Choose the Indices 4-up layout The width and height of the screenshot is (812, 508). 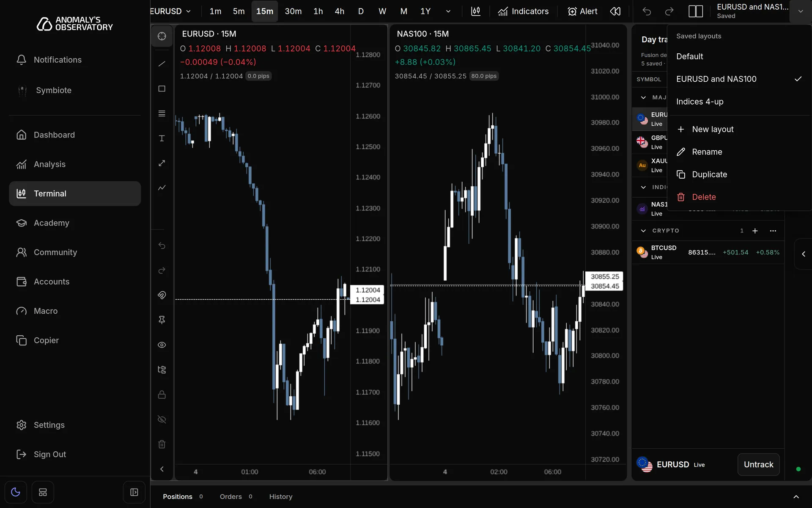coord(739,102)
